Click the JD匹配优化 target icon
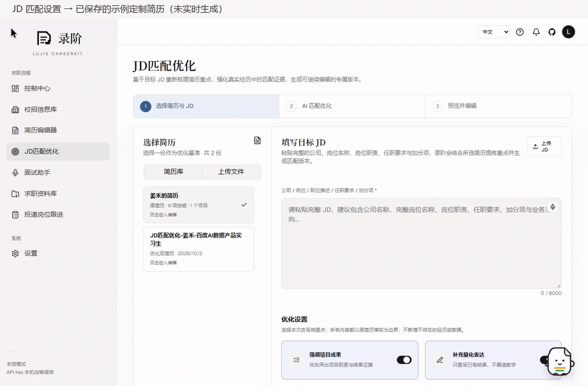The height and width of the screenshot is (386, 588). [x=15, y=152]
